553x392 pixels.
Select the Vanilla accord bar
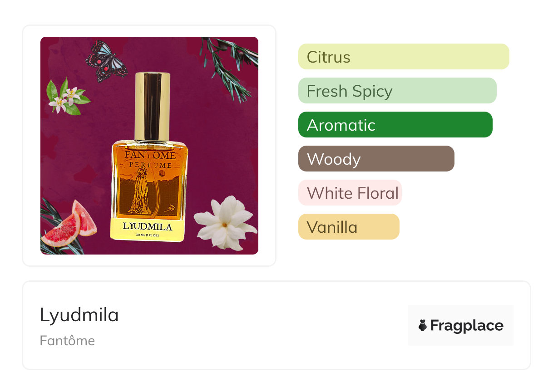[348, 227]
